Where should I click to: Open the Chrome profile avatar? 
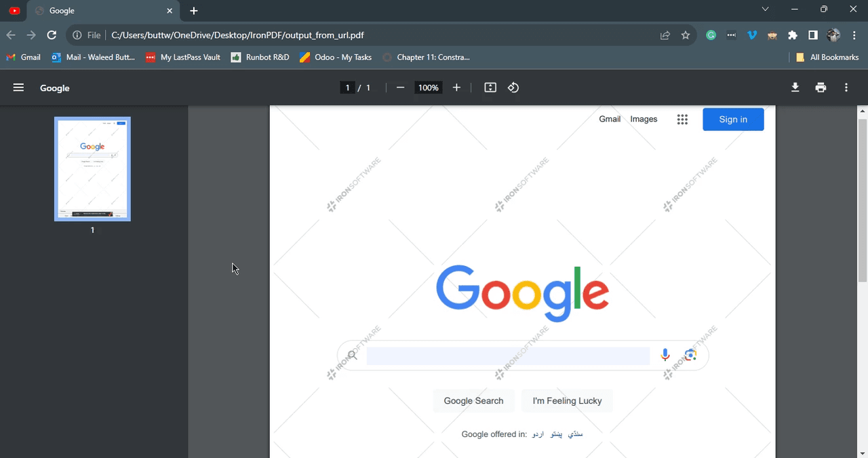(x=833, y=35)
